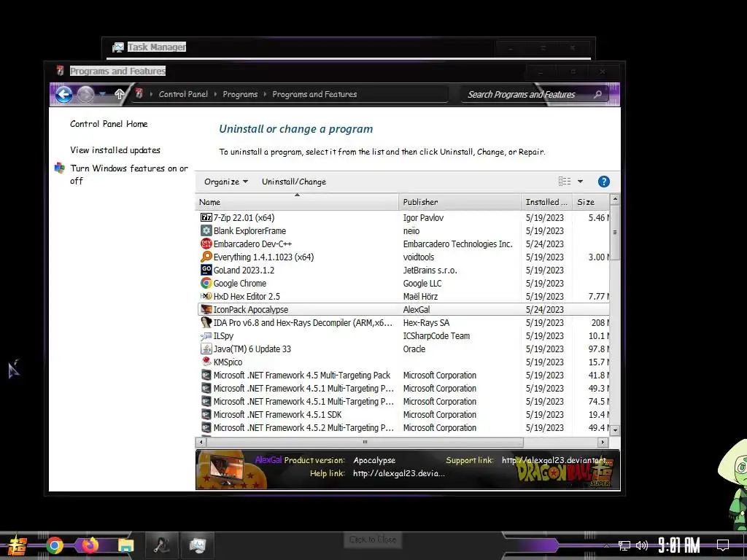
Task: Click the change view icon
Action: coord(565,181)
